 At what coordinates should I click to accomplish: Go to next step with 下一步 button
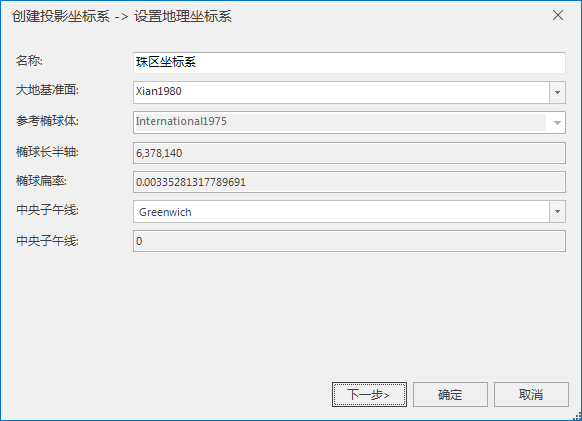369,394
